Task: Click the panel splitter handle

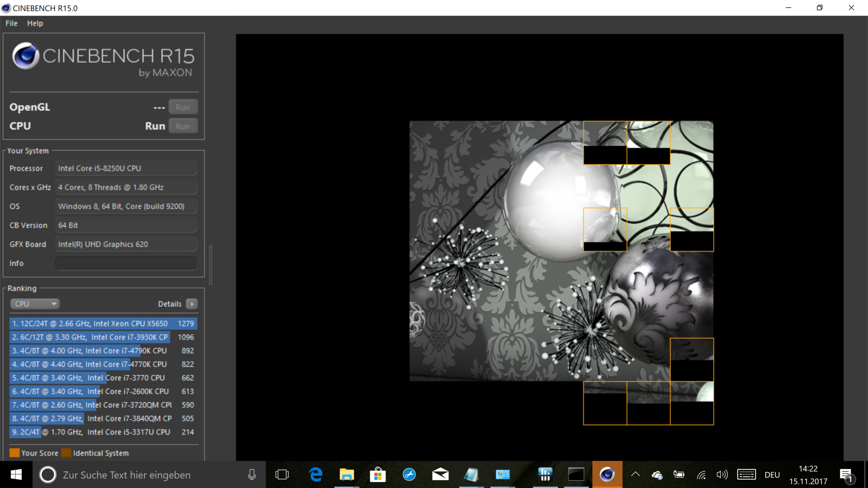Action: click(210, 265)
